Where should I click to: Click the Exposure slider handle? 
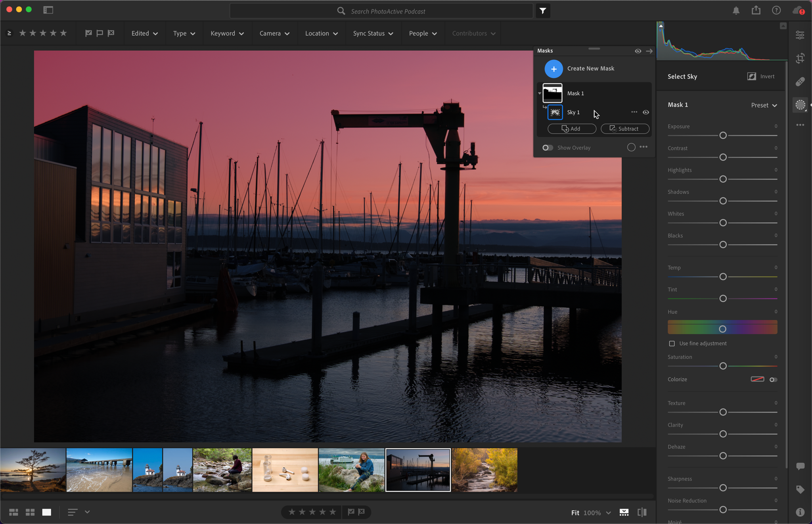(x=723, y=136)
